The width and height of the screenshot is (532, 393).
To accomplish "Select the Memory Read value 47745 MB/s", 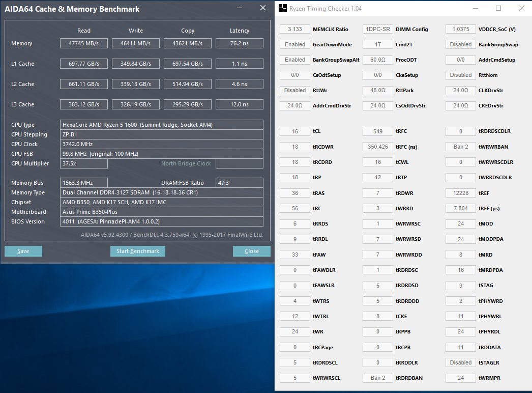I will [x=84, y=43].
